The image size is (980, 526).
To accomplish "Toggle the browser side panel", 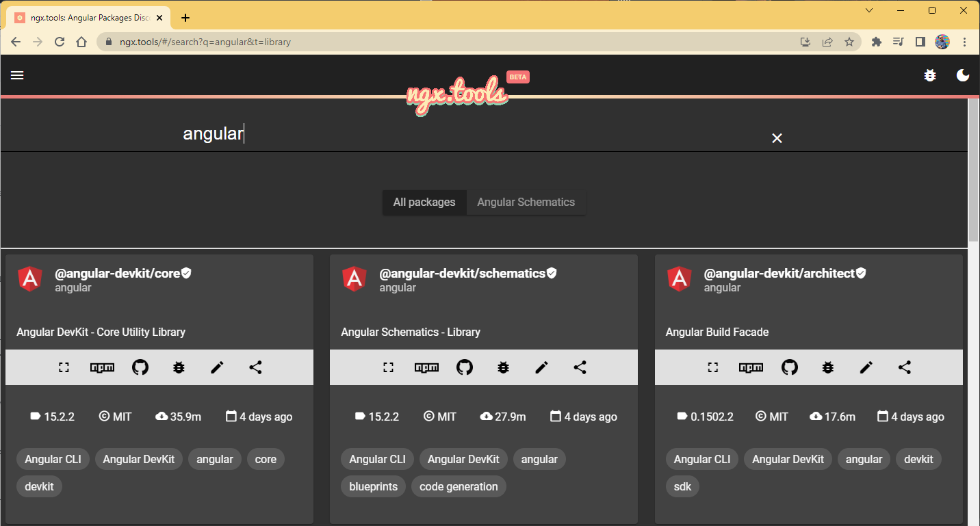I will [x=920, y=42].
